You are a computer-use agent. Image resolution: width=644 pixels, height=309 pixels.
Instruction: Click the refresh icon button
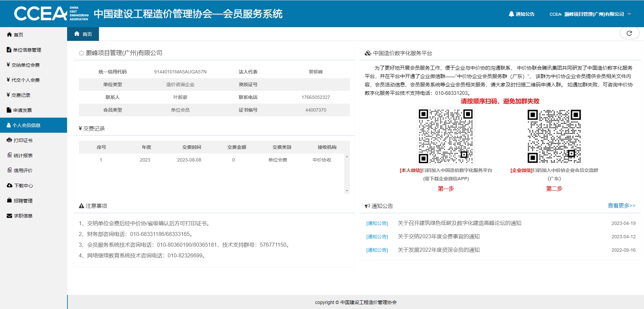[x=629, y=33]
